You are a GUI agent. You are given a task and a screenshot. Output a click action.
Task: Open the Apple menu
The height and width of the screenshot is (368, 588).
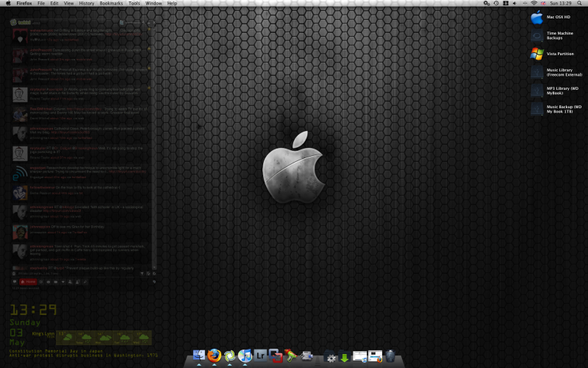point(8,4)
